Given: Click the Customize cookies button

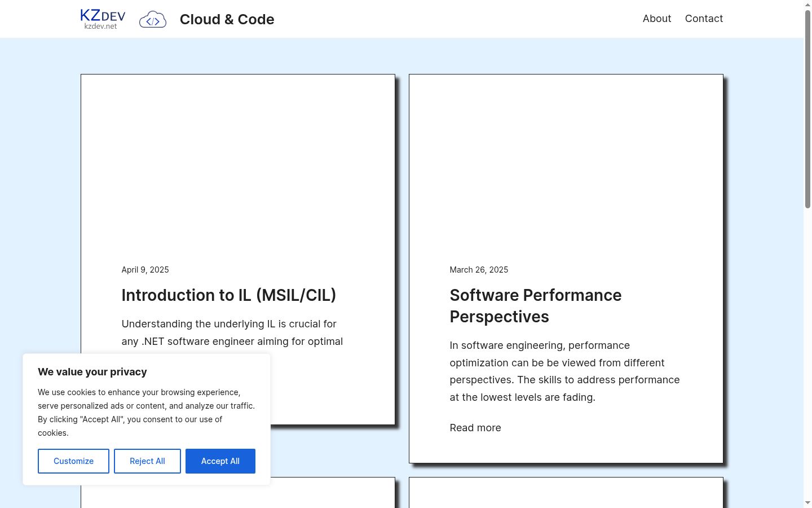Looking at the screenshot, I should 73,461.
